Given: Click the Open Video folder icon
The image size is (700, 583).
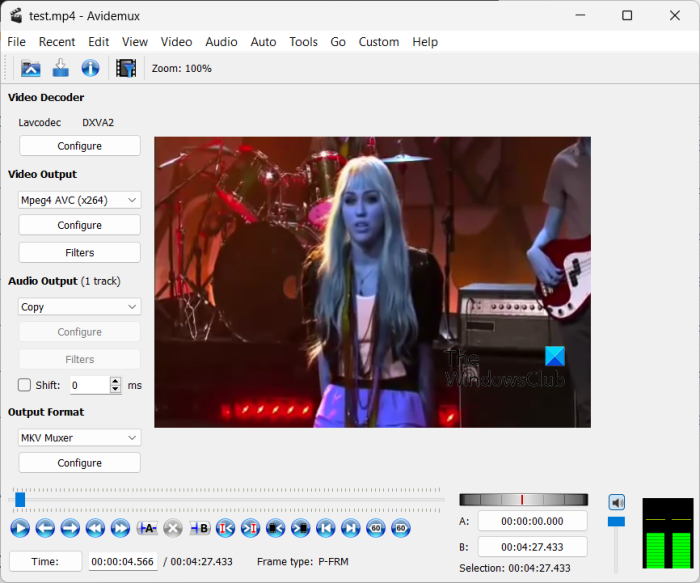Looking at the screenshot, I should [x=31, y=68].
